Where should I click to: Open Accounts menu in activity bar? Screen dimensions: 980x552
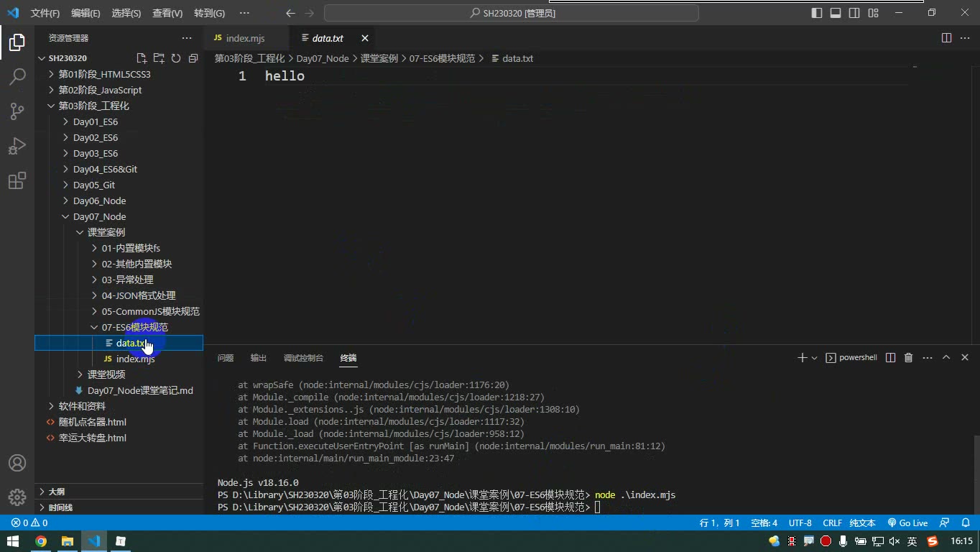pos(17,463)
